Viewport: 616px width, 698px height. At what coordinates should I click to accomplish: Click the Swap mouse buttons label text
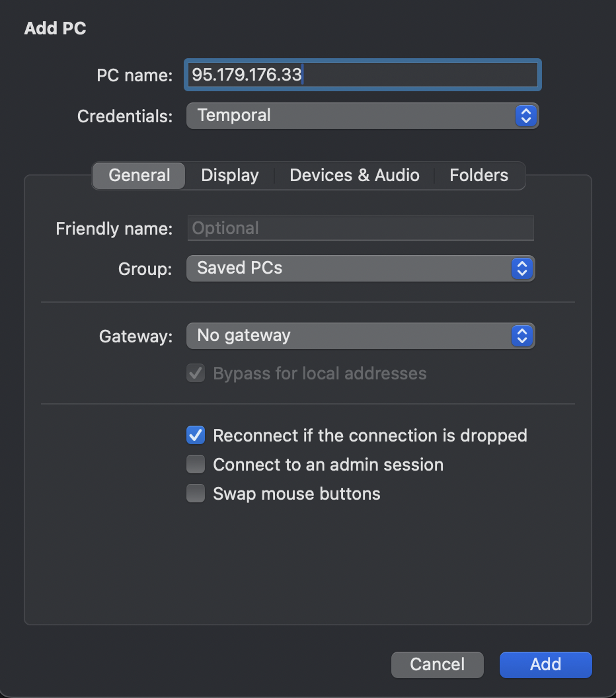pyautogui.click(x=297, y=494)
